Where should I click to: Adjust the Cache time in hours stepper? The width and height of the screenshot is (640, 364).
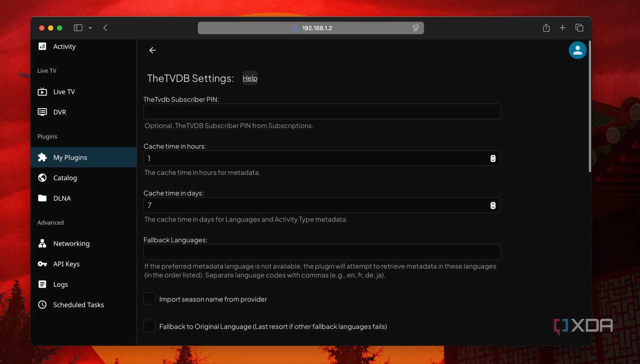click(493, 158)
